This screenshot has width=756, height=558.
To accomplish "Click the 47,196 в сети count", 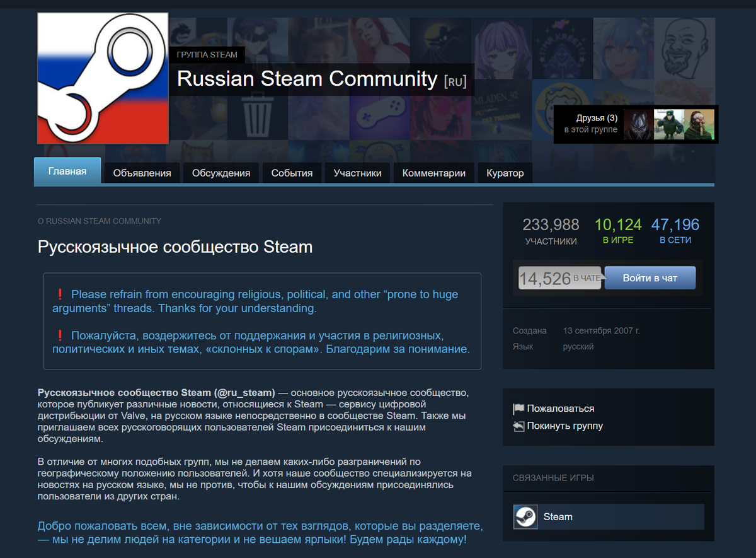I will [x=675, y=231].
